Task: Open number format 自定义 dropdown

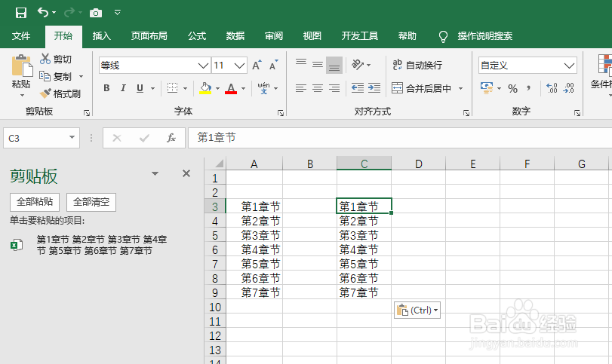Action: (x=570, y=66)
